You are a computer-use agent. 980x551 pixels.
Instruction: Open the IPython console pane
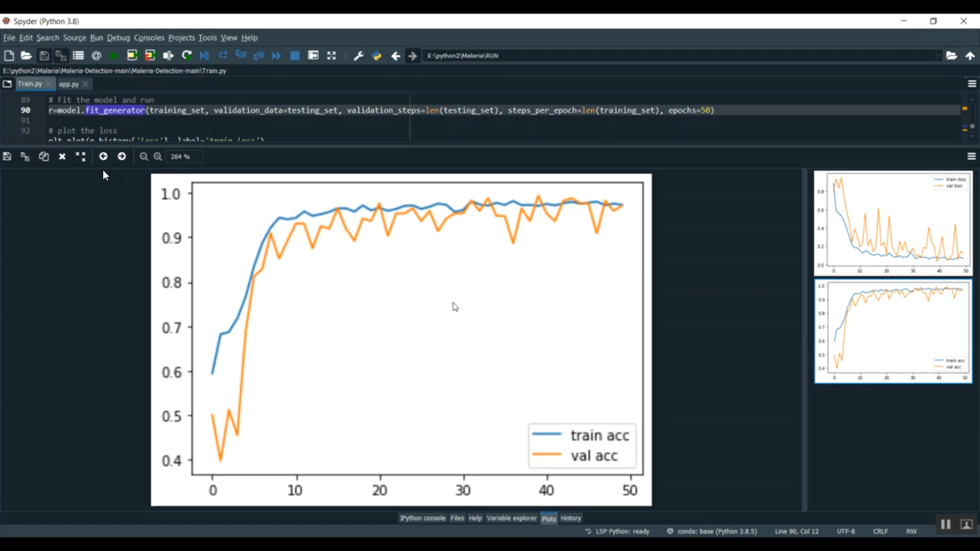click(x=422, y=518)
